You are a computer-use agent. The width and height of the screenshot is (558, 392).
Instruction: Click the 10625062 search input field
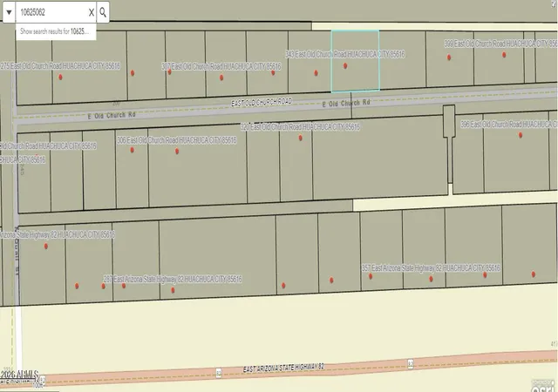pyautogui.click(x=52, y=12)
